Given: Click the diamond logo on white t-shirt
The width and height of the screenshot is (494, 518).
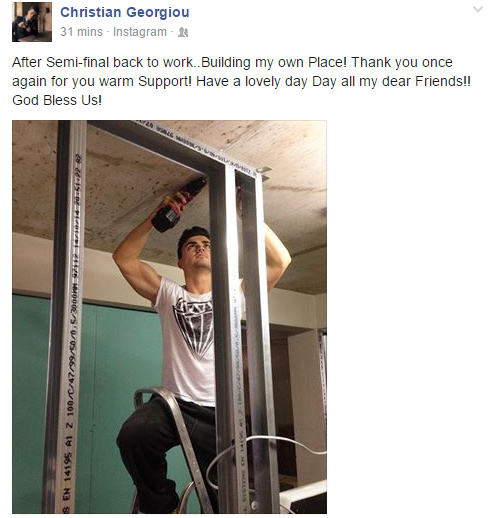Looking at the screenshot, I should [194, 326].
